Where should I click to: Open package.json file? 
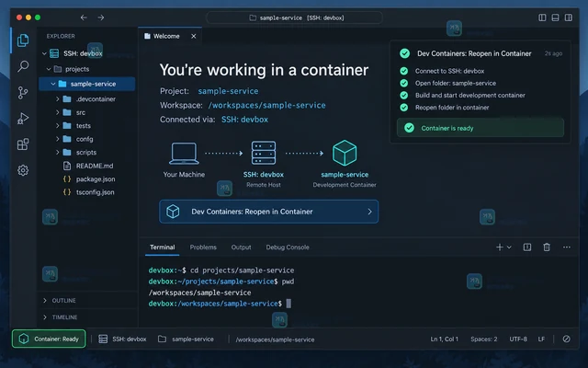[x=87, y=179]
